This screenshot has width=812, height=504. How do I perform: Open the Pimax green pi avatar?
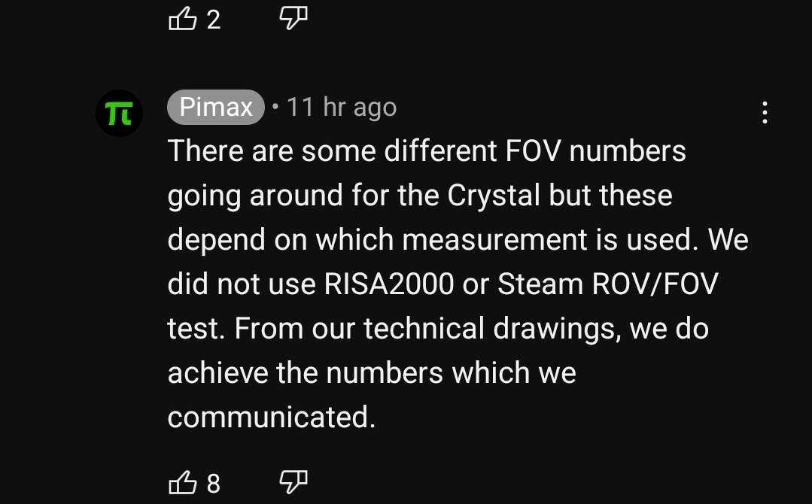pyautogui.click(x=119, y=113)
